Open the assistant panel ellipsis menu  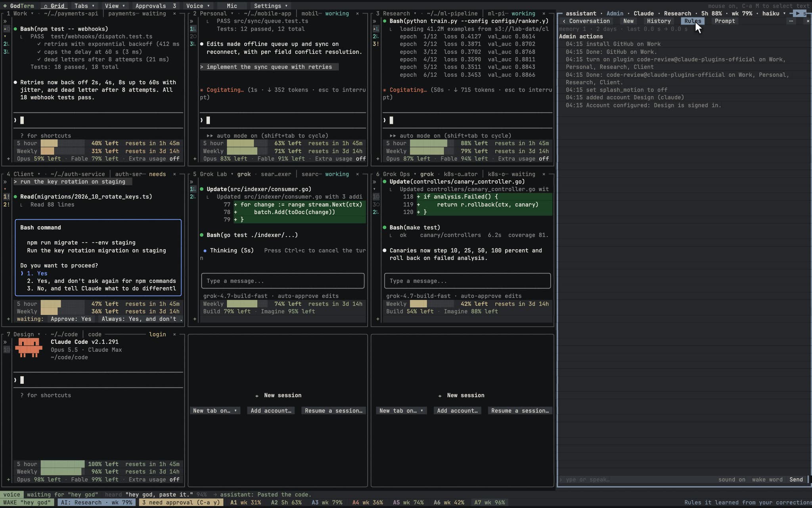tap(791, 21)
